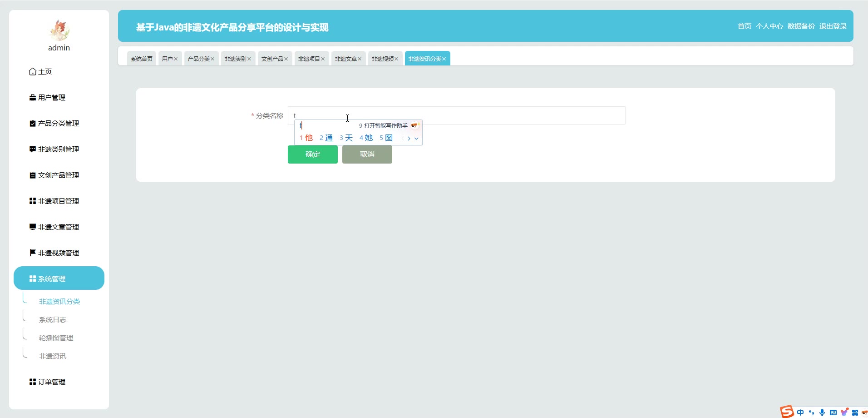Open the IME skin shirt icon
The image size is (868, 418).
[844, 413]
